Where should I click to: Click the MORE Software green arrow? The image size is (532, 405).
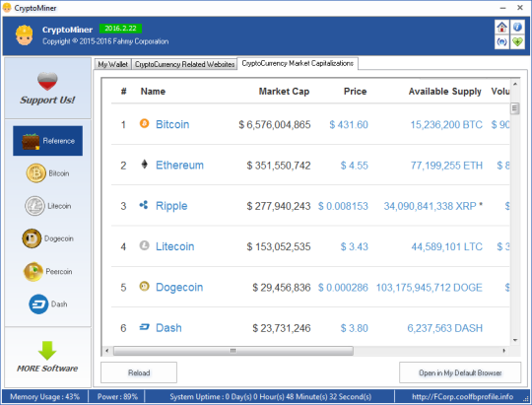tap(47, 351)
